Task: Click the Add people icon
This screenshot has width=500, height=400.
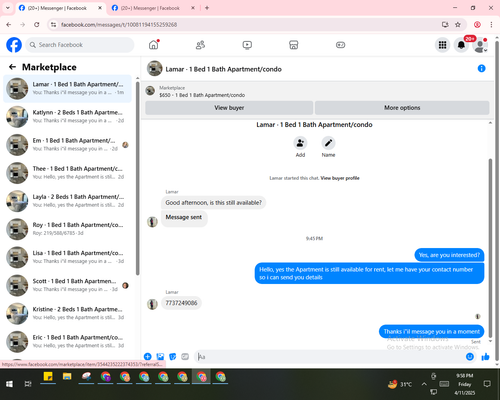Action: tap(300, 143)
